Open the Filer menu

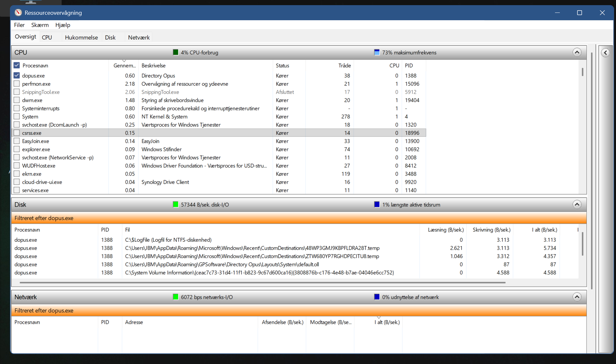tap(19, 25)
